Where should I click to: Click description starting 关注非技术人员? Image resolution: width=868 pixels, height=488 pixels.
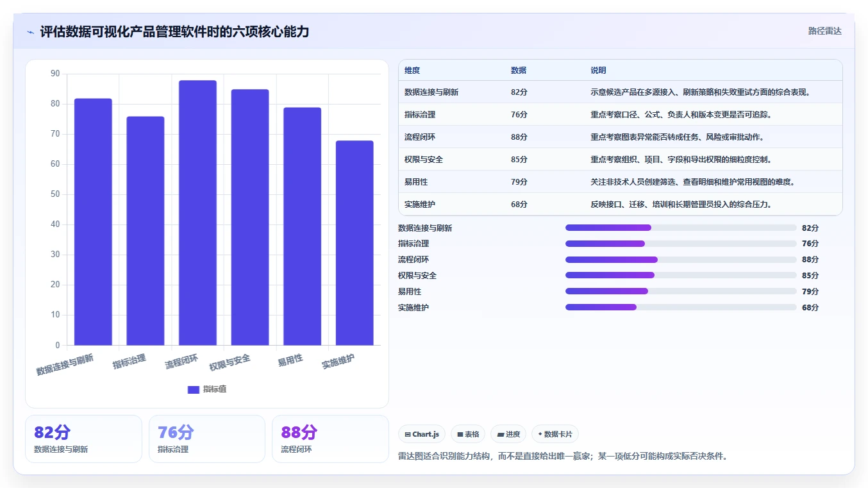tap(693, 182)
